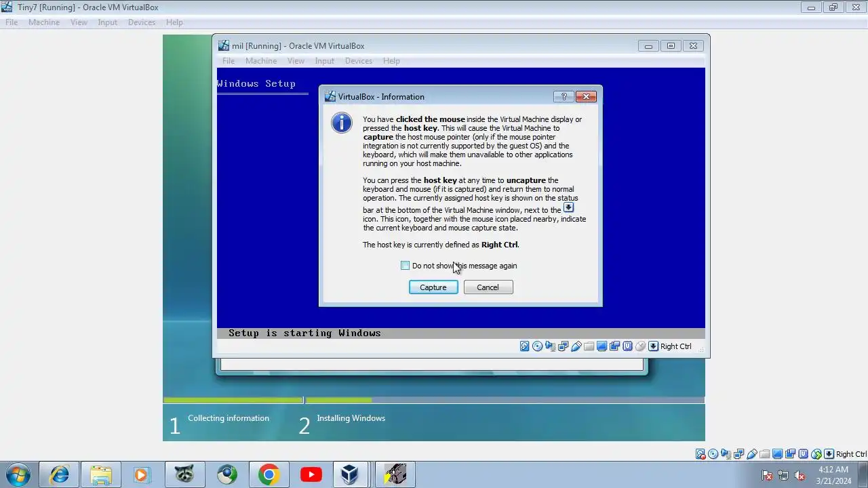868x488 pixels.
Task: Open Machine menu in inner mil window
Action: point(261,61)
